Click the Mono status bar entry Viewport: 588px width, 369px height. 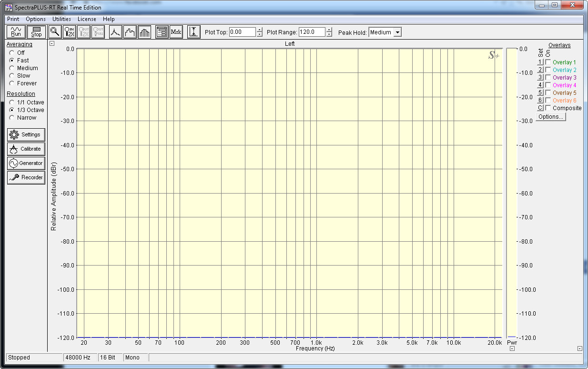click(x=136, y=357)
